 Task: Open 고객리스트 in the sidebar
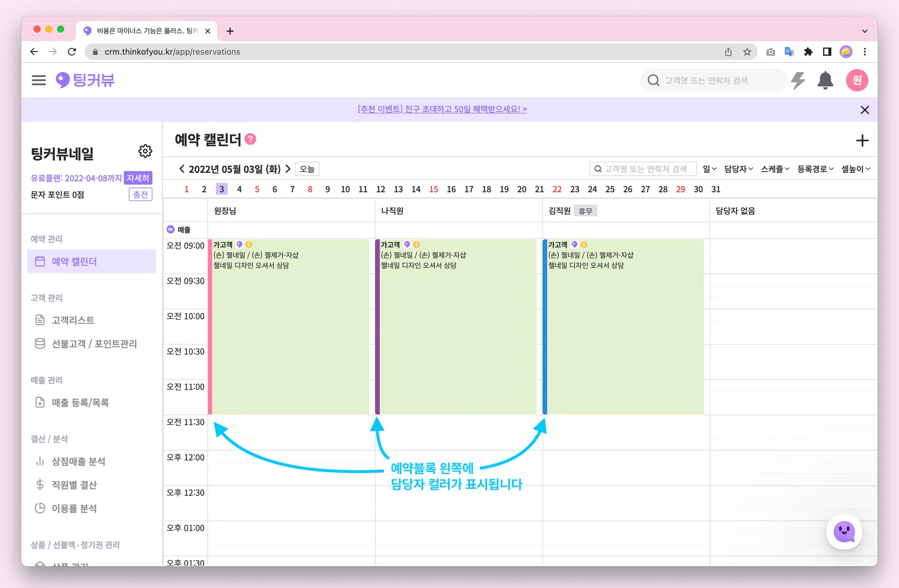point(73,320)
